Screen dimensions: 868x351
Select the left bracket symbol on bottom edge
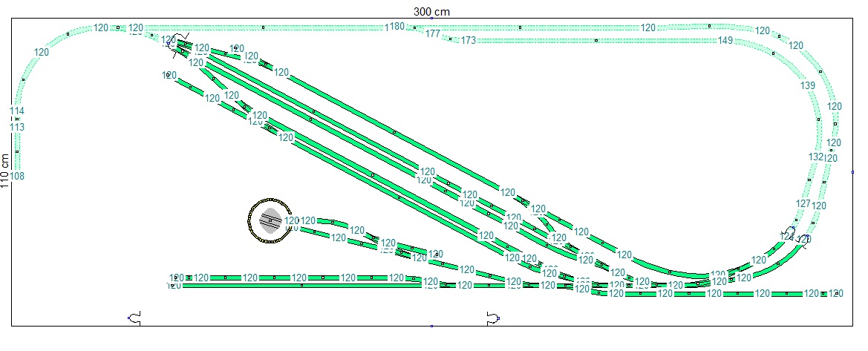pyautogui.click(x=134, y=318)
